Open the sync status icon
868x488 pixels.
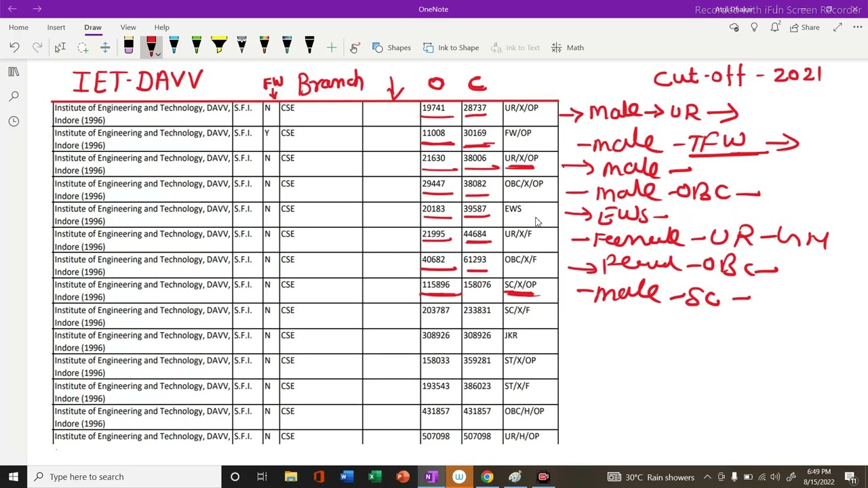(734, 27)
